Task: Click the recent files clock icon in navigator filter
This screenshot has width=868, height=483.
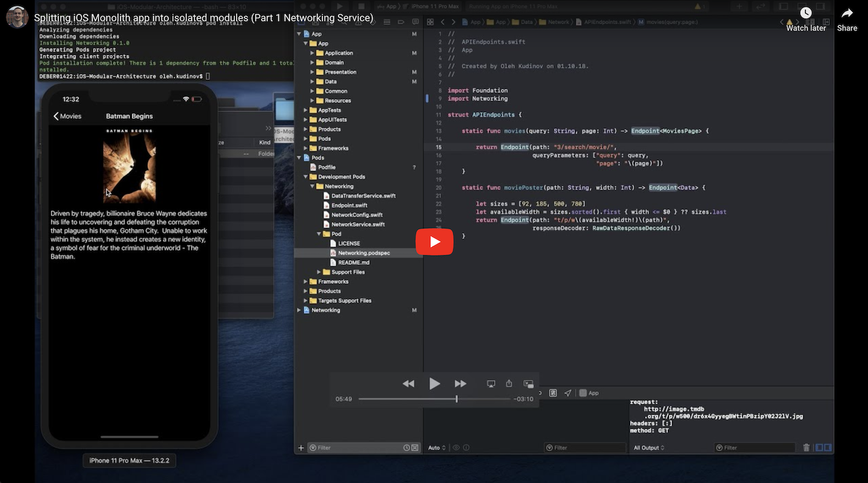Action: coord(406,448)
